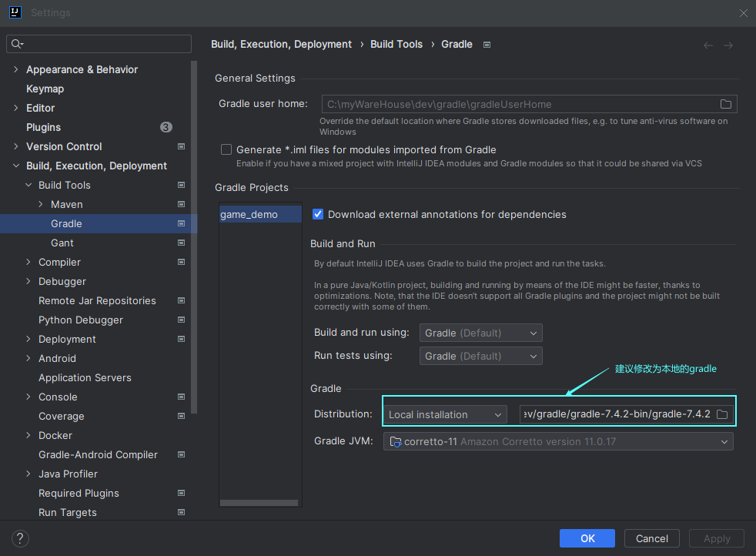Image resolution: width=756 pixels, height=556 pixels.
Task: Open the Run tests using dropdown
Action: click(481, 356)
